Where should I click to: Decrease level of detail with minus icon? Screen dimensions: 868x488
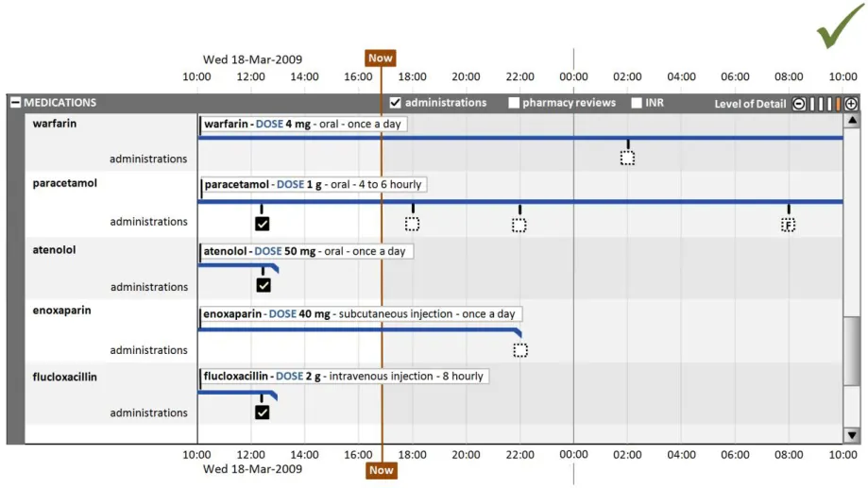tap(799, 104)
